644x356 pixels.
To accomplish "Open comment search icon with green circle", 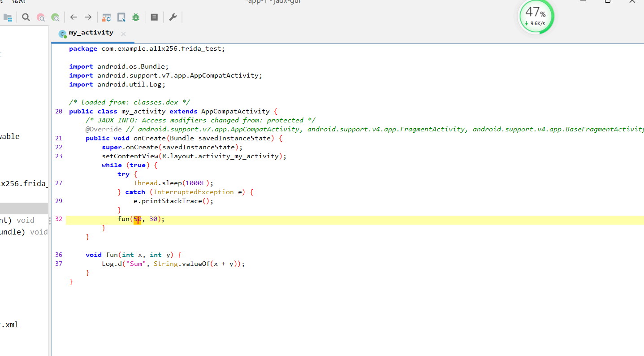I will coord(56,17).
